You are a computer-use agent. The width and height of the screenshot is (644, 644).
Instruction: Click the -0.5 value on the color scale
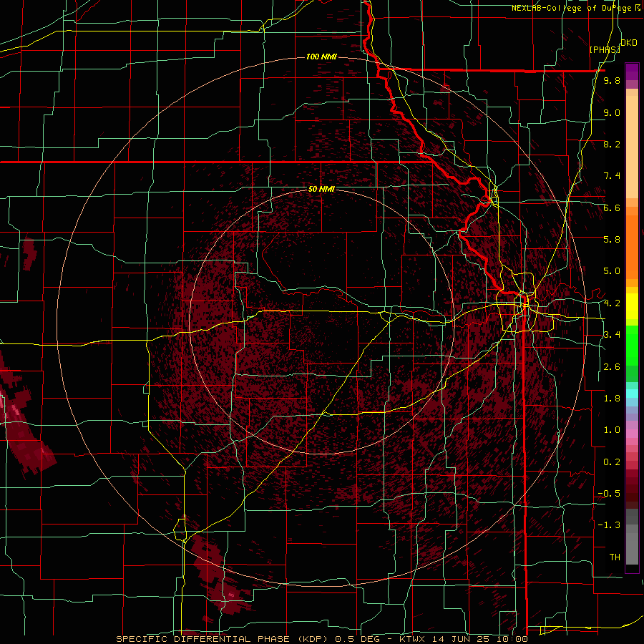(x=609, y=494)
